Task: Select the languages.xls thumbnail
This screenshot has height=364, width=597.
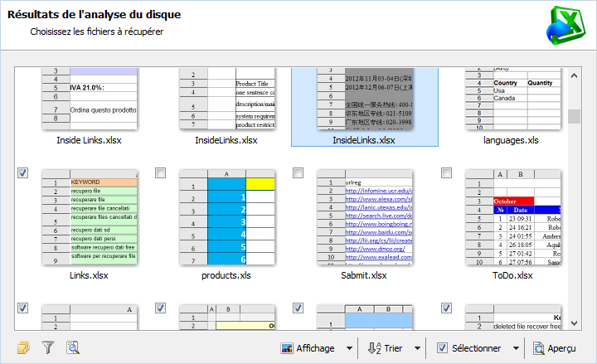Action: (x=513, y=99)
